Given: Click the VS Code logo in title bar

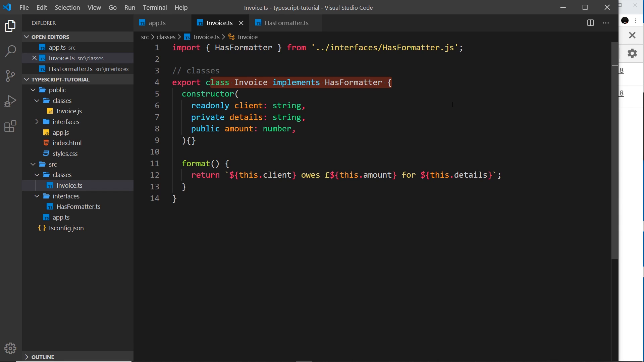Looking at the screenshot, I should pos(7,7).
